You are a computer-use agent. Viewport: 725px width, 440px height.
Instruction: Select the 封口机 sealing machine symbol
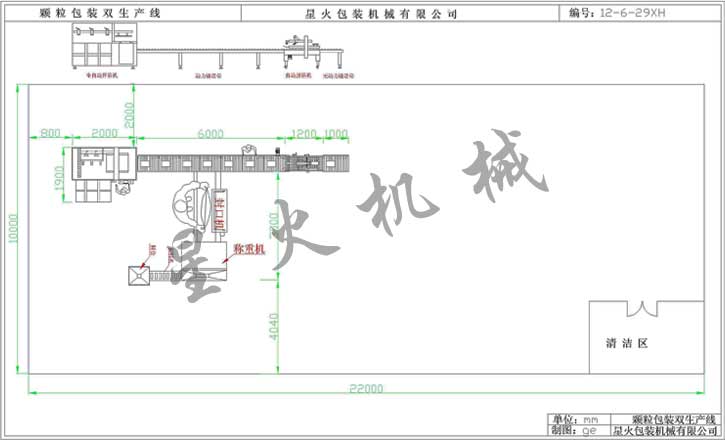tap(219, 213)
